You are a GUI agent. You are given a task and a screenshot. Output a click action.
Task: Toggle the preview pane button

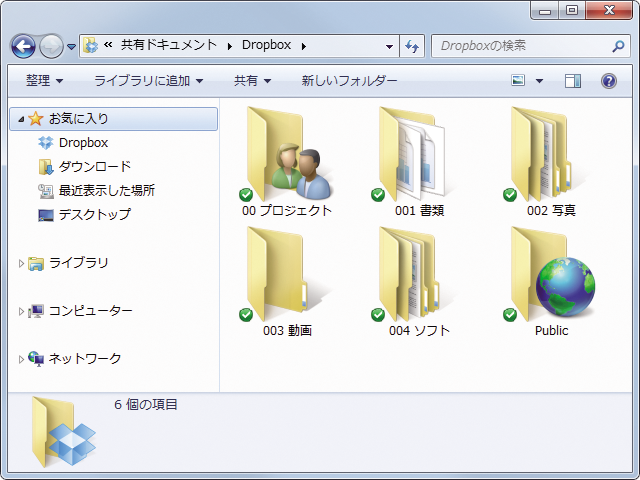click(572, 81)
